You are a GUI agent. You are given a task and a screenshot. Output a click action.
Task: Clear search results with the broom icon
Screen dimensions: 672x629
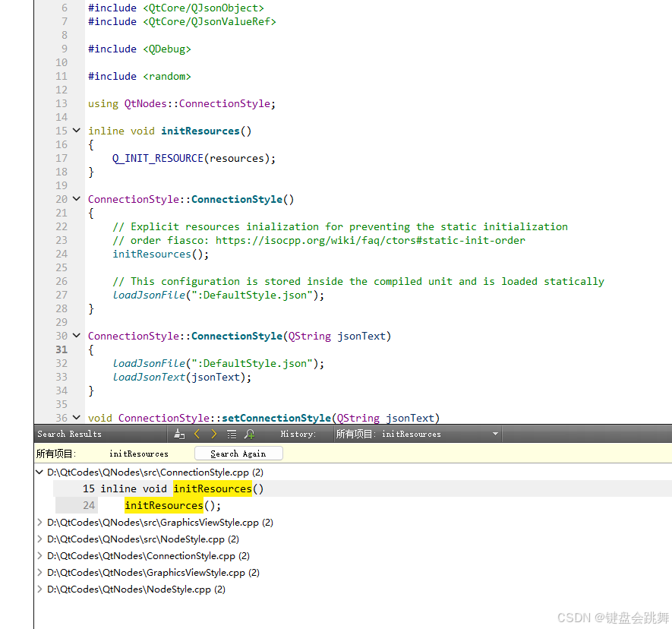coord(179,435)
